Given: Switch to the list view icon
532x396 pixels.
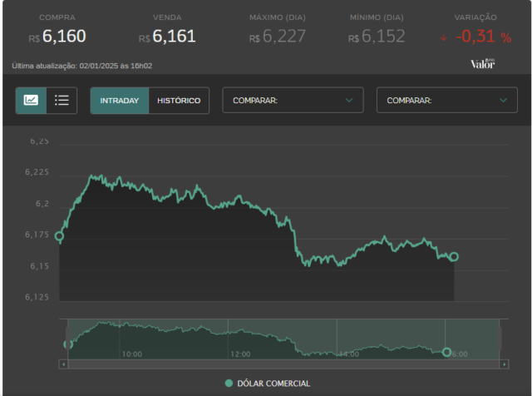Looking at the screenshot, I should tap(62, 100).
